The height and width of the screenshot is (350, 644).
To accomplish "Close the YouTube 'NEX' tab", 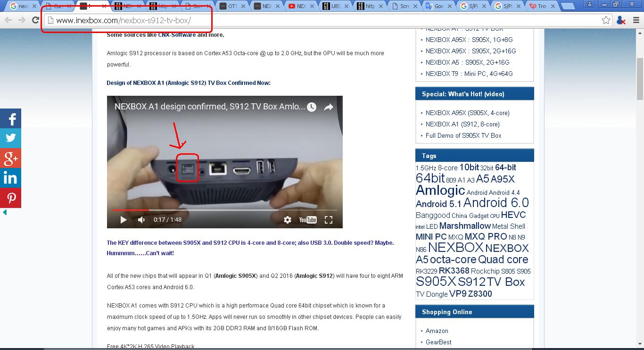I will tap(312, 6).
